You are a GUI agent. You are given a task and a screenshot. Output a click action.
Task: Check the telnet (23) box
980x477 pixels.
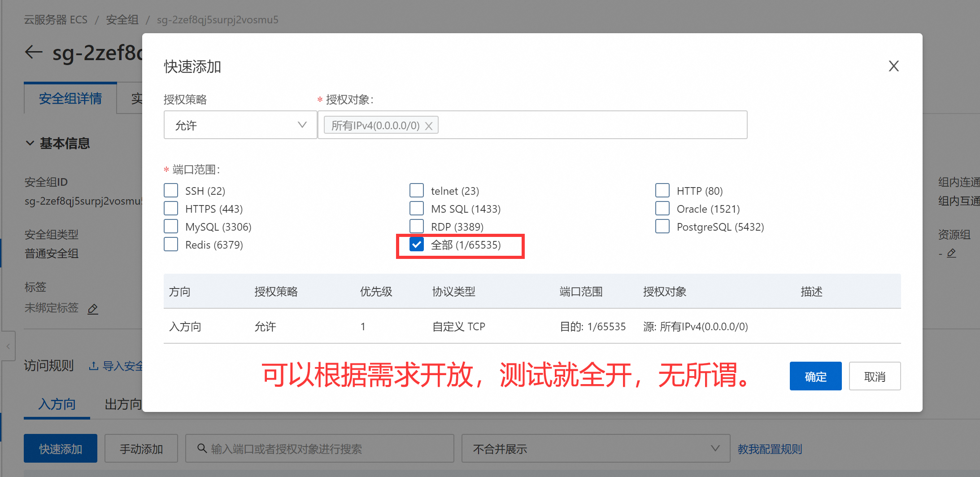pyautogui.click(x=417, y=190)
